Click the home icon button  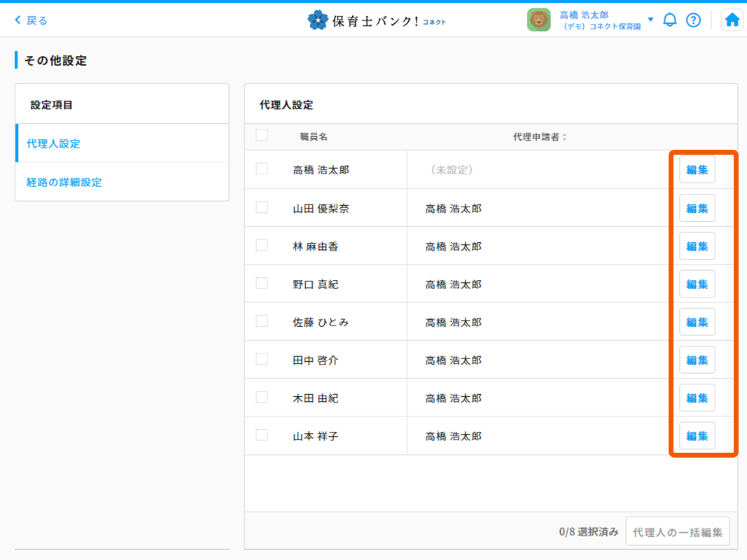click(732, 20)
